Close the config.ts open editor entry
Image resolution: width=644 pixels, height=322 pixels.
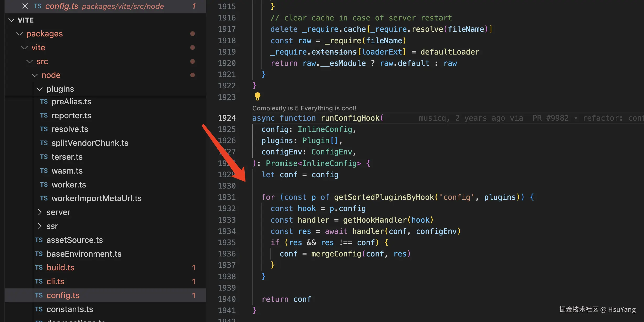[x=25, y=6]
